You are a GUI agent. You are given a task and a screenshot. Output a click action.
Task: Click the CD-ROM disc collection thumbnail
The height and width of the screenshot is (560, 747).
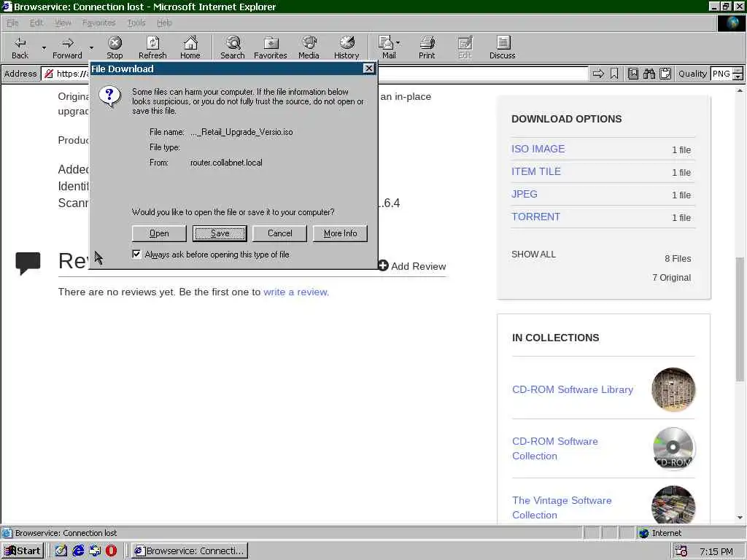(x=673, y=448)
